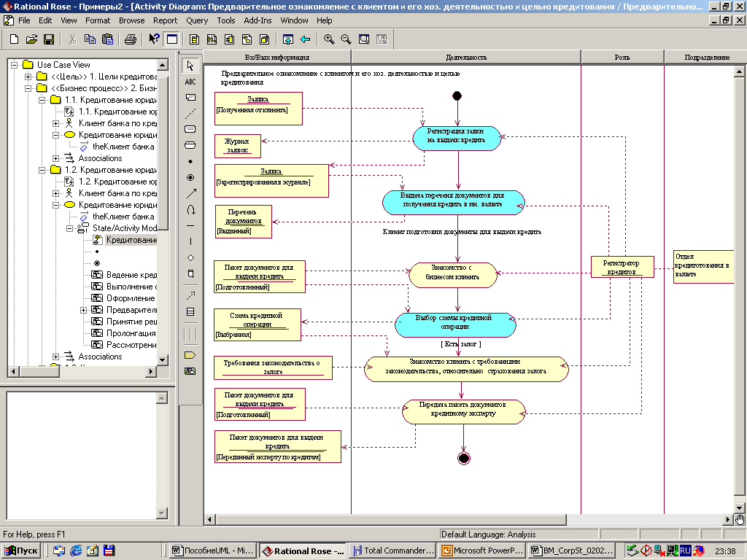
Task: Toggle the toolbar window-frame button next to help
Action: coord(171,39)
